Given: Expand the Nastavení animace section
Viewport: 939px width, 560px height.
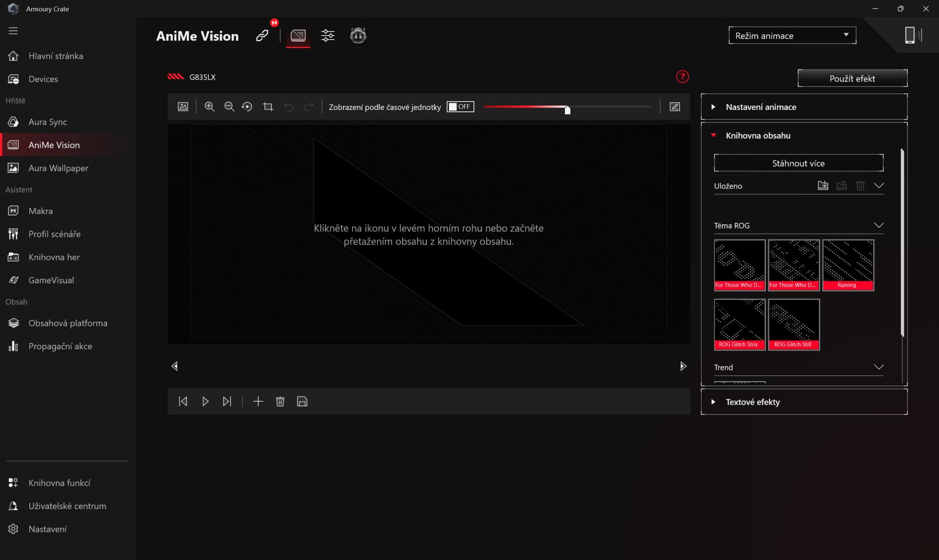Looking at the screenshot, I should click(804, 107).
